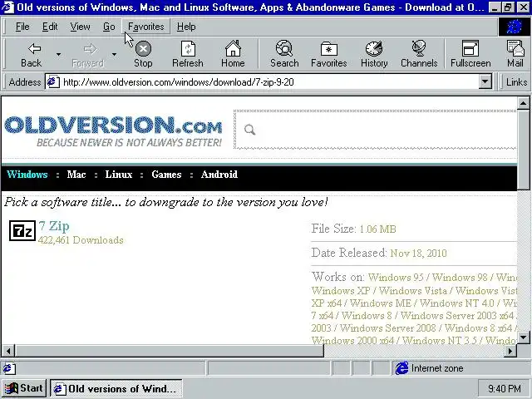Image resolution: width=532 pixels, height=399 pixels.
Task: Open the Help menu
Action: click(186, 27)
